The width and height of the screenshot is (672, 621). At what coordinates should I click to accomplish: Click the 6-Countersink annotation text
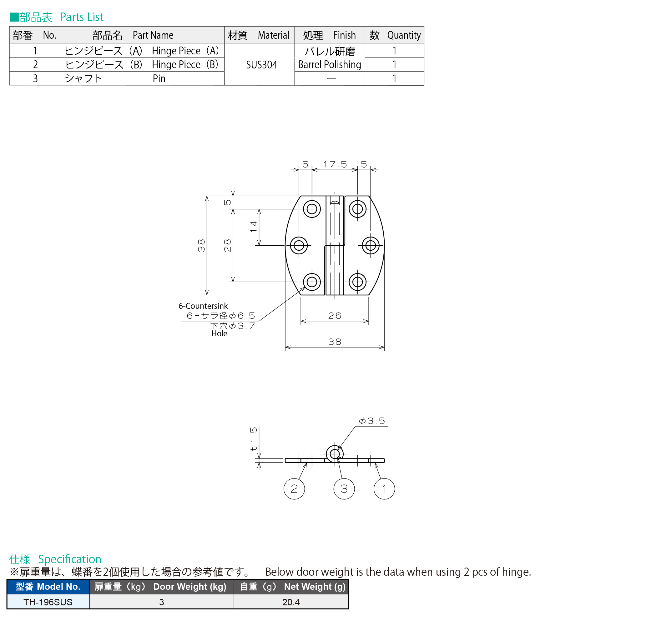point(203,306)
